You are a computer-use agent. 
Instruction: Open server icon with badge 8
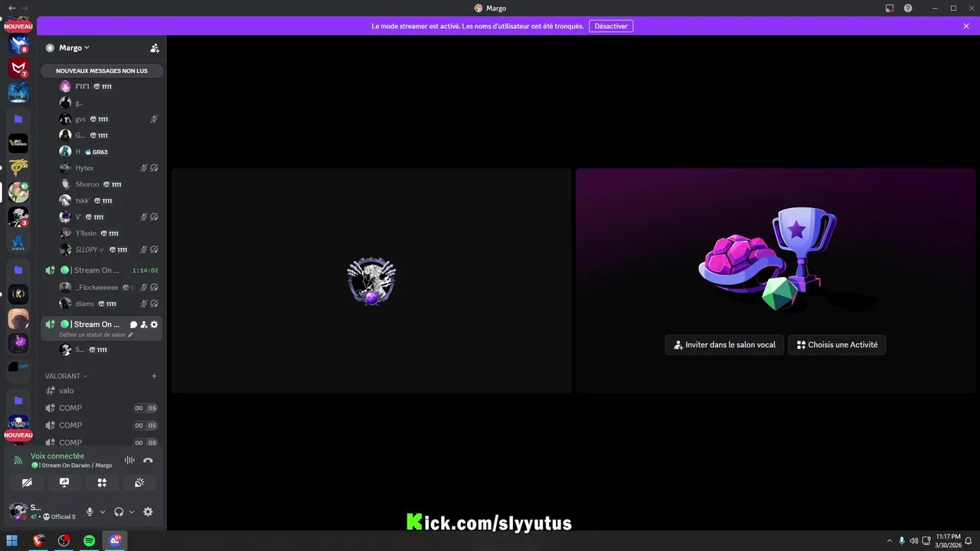tap(18, 44)
